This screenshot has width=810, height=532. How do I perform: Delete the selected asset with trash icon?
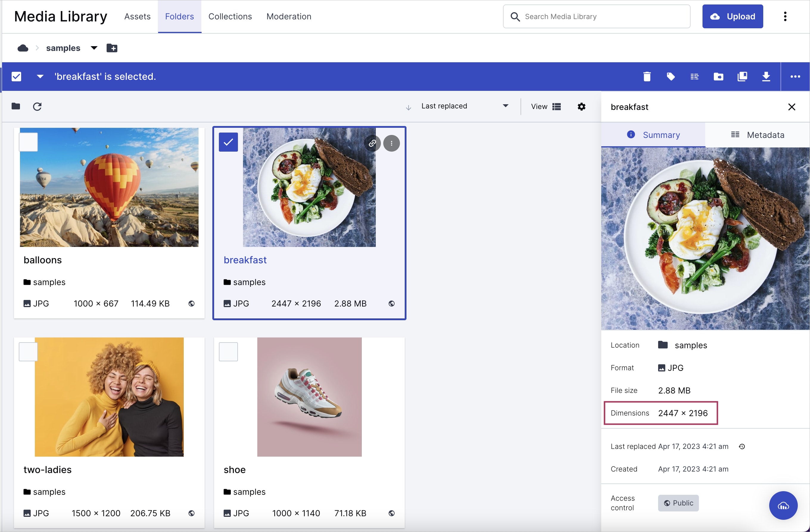(x=647, y=77)
